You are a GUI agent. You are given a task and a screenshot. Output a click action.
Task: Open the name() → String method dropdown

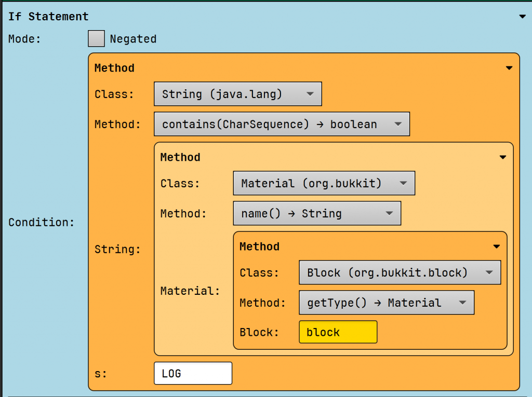(x=317, y=213)
